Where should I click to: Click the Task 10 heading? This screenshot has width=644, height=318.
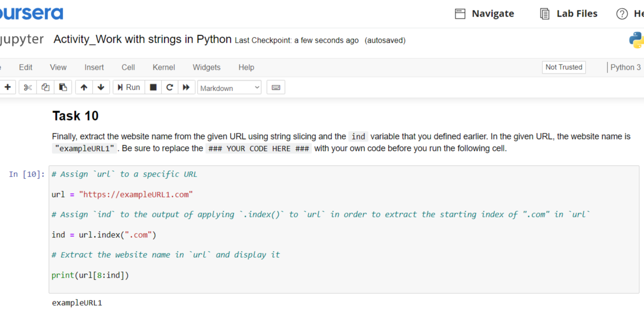click(76, 116)
